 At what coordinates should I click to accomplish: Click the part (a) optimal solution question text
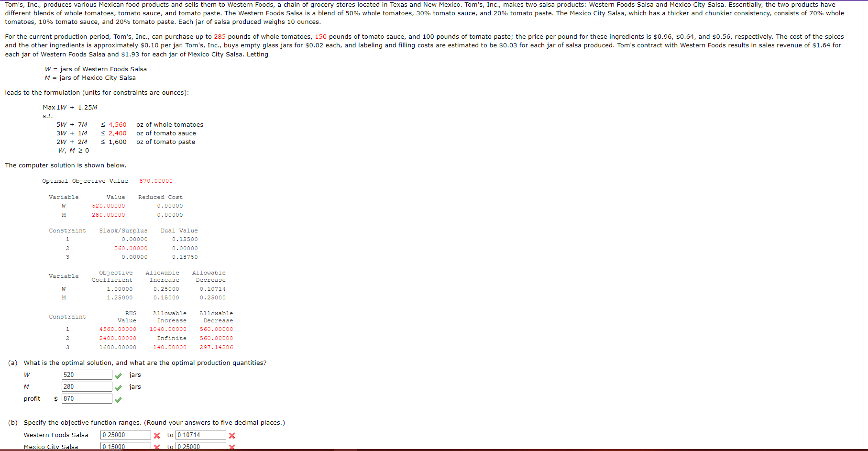tap(145, 363)
